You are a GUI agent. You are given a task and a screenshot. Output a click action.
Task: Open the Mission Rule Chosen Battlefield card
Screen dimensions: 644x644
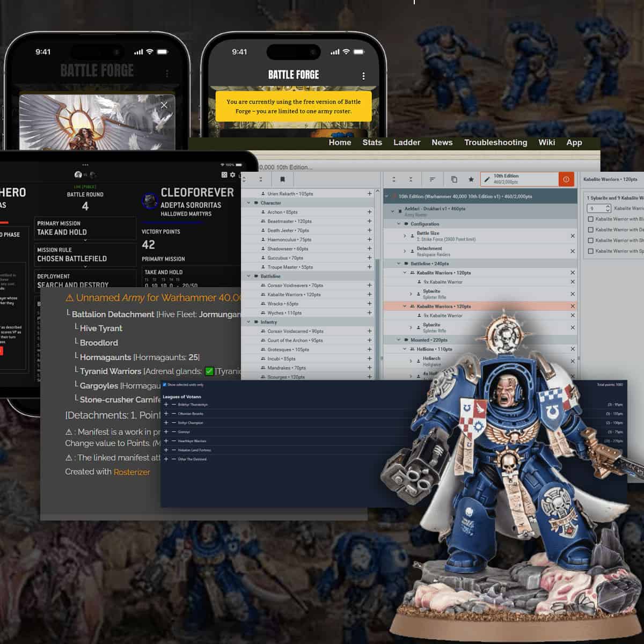[x=85, y=255]
